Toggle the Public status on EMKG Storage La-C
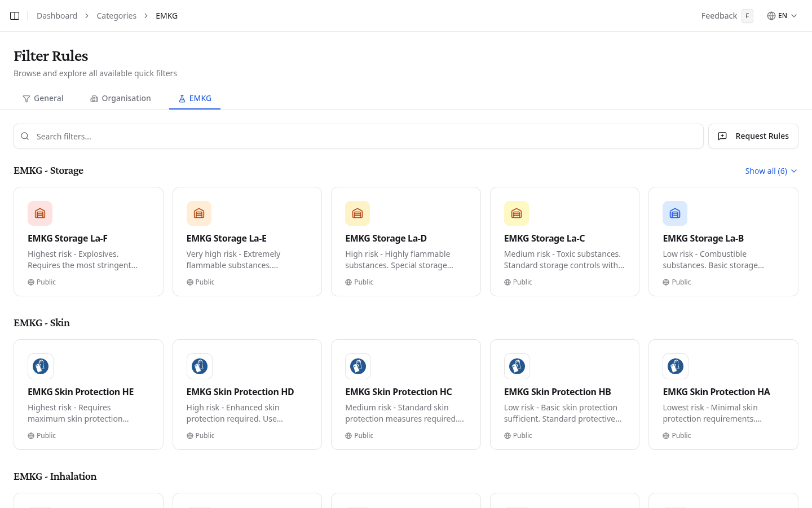This screenshot has width=812, height=508. coord(518,282)
